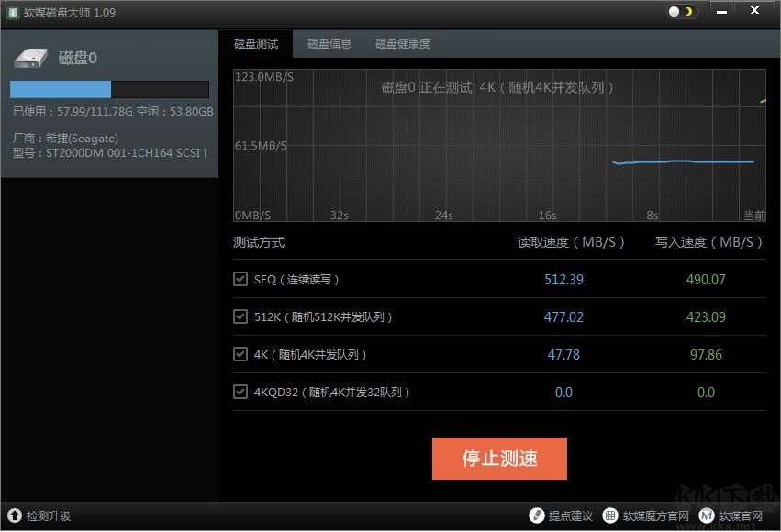
Task: Disable the 512K random test checkbox
Action: [240, 316]
